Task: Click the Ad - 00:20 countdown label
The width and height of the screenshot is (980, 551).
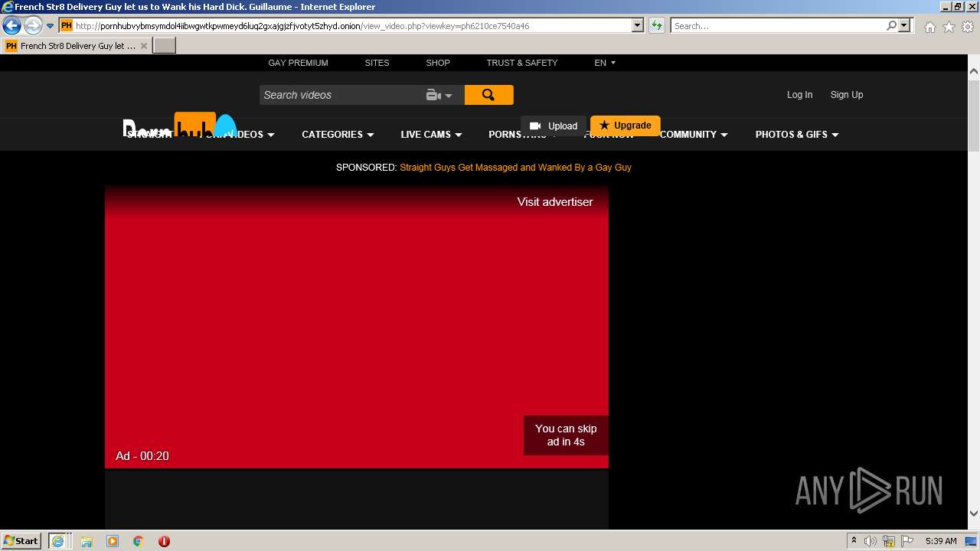Action: point(142,456)
